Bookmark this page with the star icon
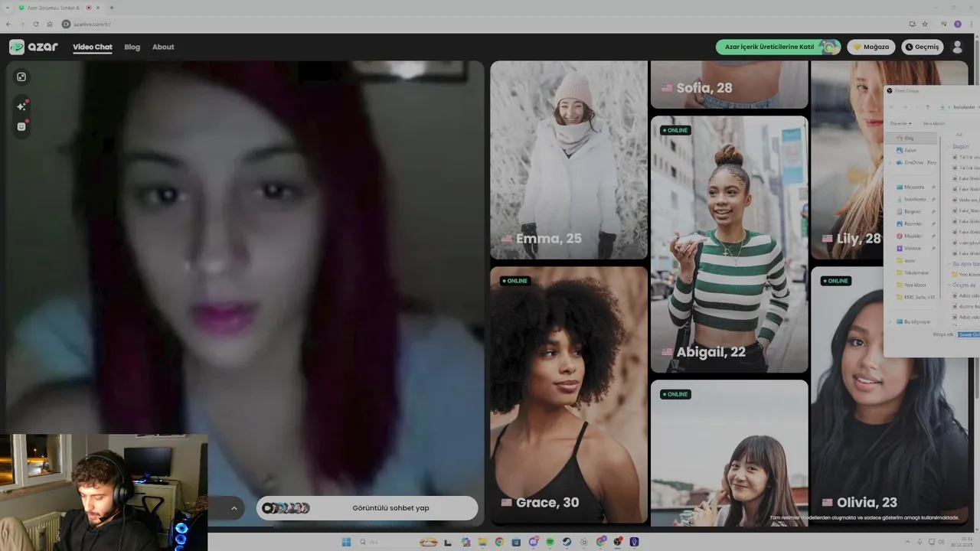Image resolution: width=980 pixels, height=551 pixels. click(925, 24)
